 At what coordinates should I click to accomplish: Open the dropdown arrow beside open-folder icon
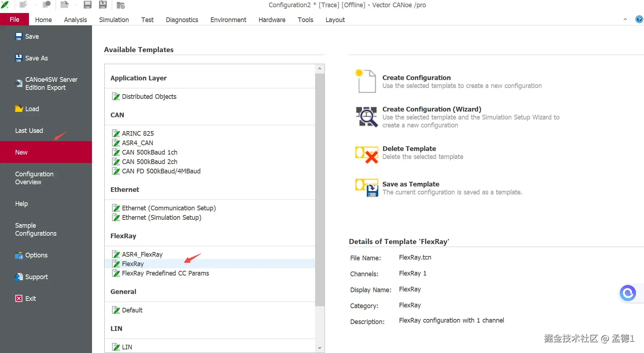coord(76,5)
